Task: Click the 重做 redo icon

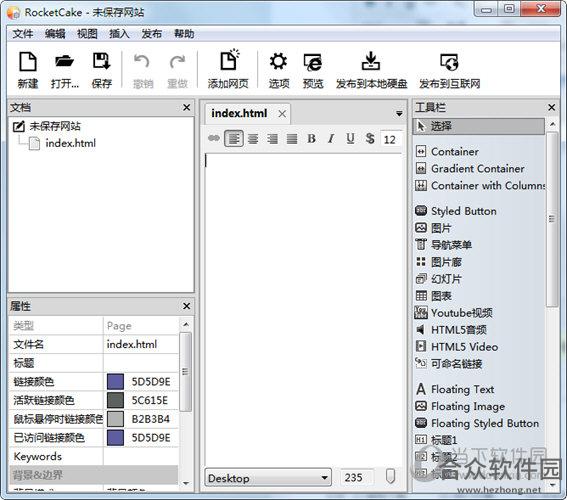Action: click(x=177, y=62)
